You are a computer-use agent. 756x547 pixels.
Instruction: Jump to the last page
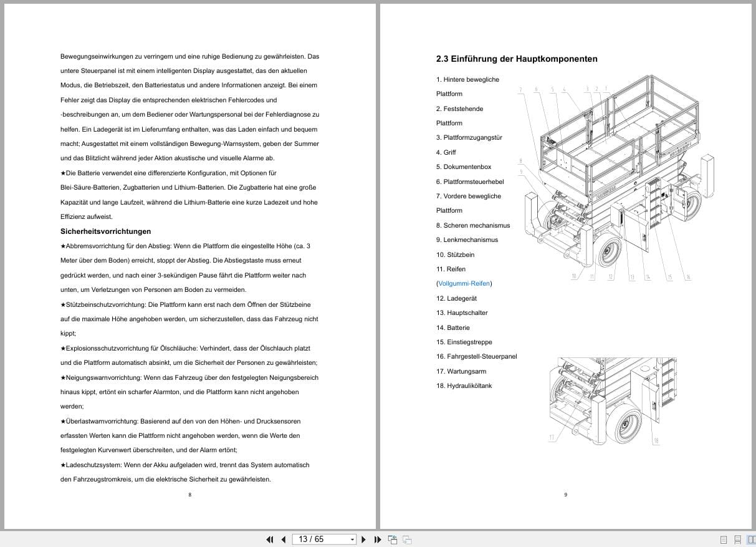pos(378,540)
